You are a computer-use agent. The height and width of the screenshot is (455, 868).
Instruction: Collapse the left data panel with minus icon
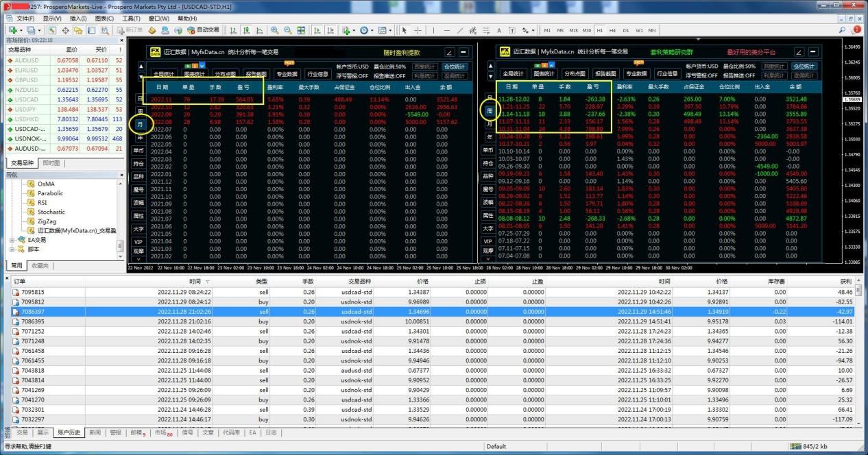[463, 52]
